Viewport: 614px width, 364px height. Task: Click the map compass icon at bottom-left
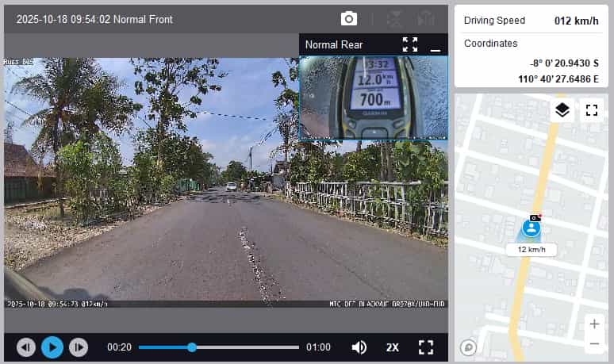469,347
